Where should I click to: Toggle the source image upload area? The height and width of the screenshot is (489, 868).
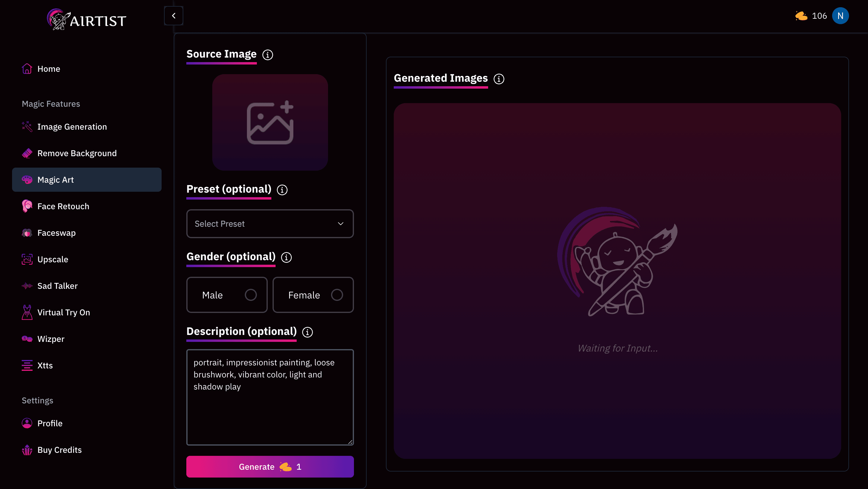[270, 122]
